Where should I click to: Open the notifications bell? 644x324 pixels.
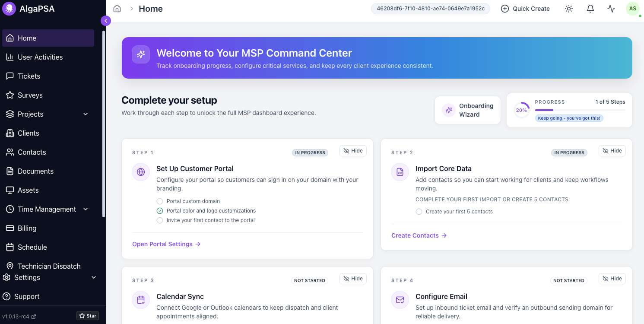pos(590,8)
